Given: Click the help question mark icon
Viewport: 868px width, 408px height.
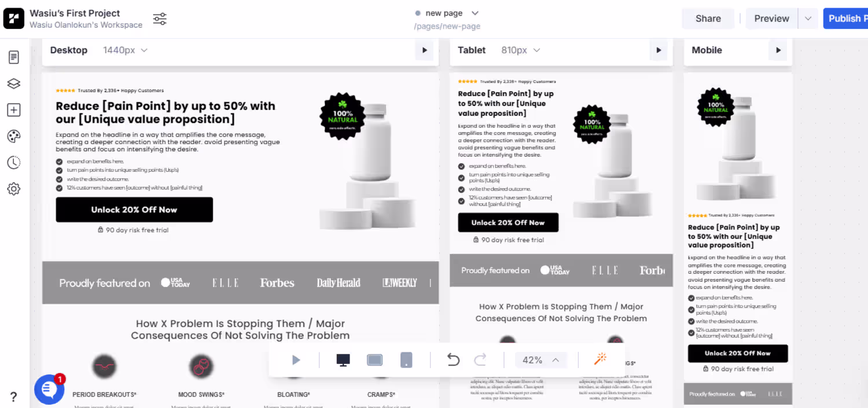Looking at the screenshot, I should (14, 397).
